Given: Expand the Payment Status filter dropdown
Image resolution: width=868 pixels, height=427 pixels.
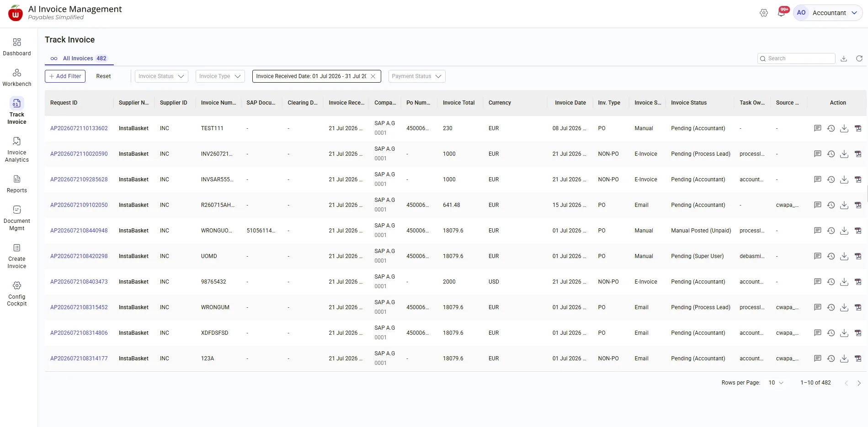Looking at the screenshot, I should pos(417,76).
